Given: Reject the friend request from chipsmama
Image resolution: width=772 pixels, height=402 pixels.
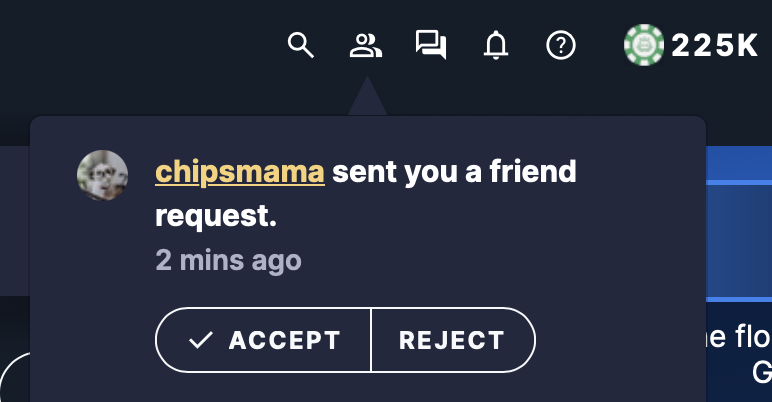Looking at the screenshot, I should pos(453,340).
